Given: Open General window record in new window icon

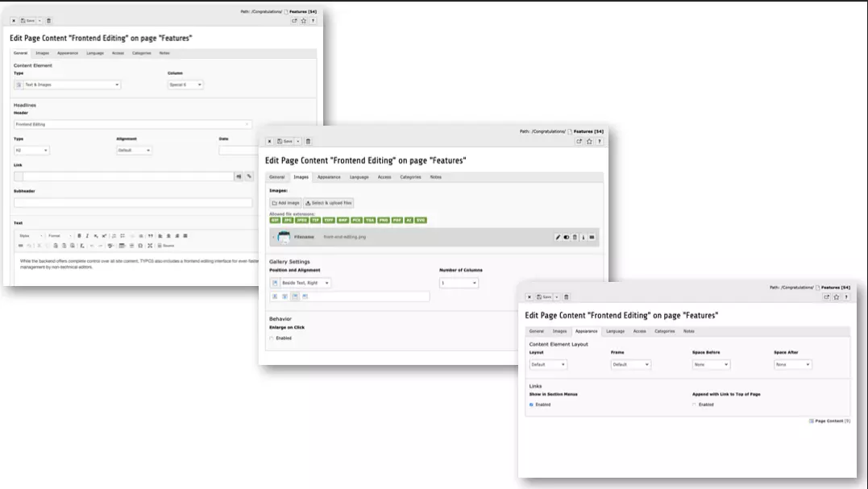Looking at the screenshot, I should 294,20.
